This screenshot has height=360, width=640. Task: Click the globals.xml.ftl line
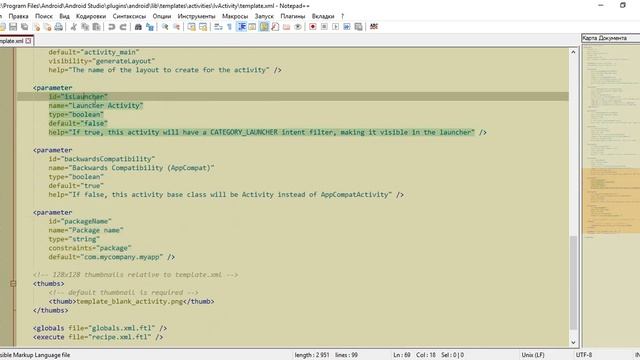tap(100, 328)
